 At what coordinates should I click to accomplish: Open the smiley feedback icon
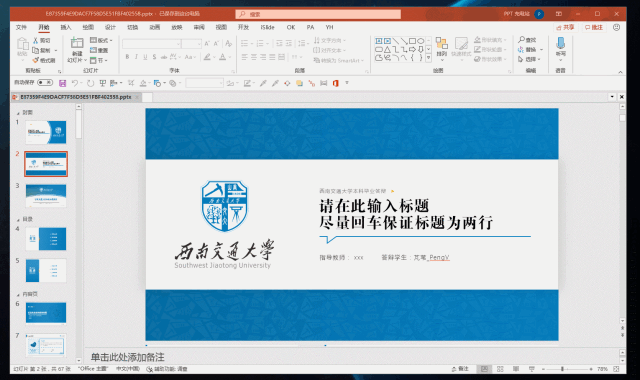616,27
